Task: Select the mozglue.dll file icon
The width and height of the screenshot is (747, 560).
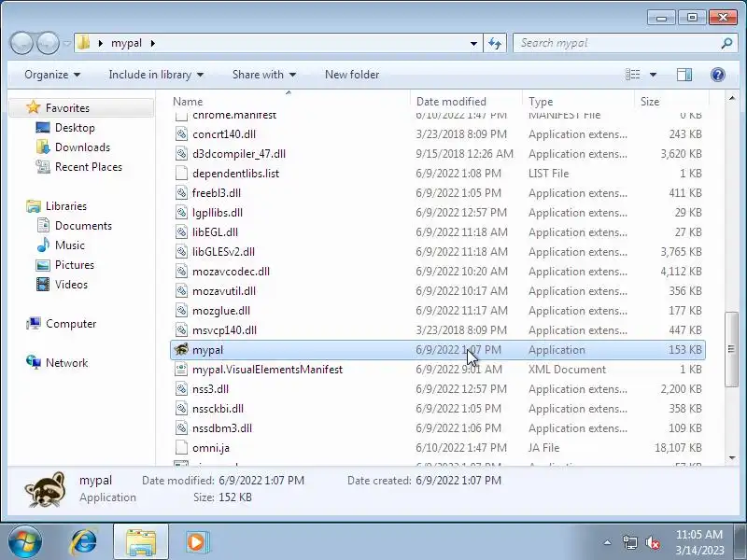Action: (181, 311)
